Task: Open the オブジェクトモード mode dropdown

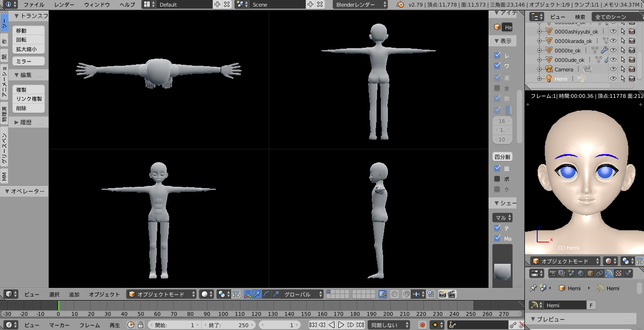Action: 162,294
